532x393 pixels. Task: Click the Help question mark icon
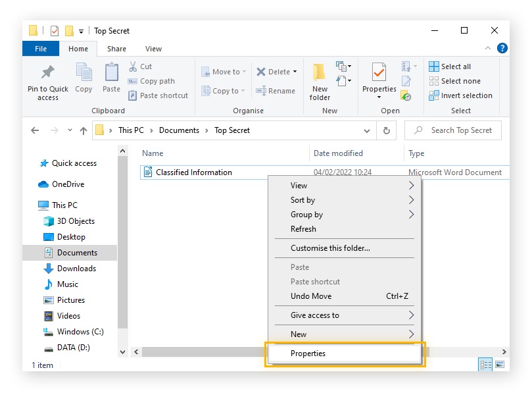click(x=502, y=48)
